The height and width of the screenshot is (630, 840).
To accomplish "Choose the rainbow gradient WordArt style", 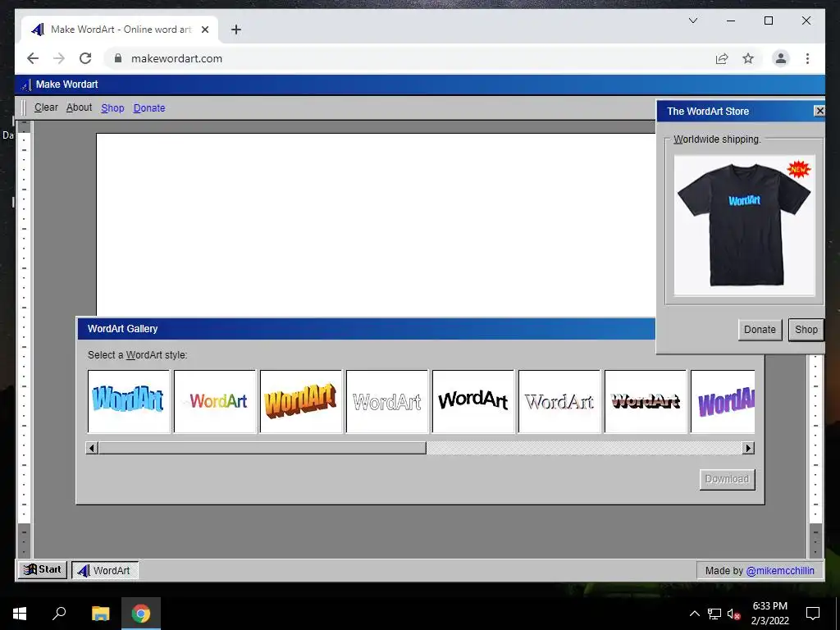I will pyautogui.click(x=215, y=401).
